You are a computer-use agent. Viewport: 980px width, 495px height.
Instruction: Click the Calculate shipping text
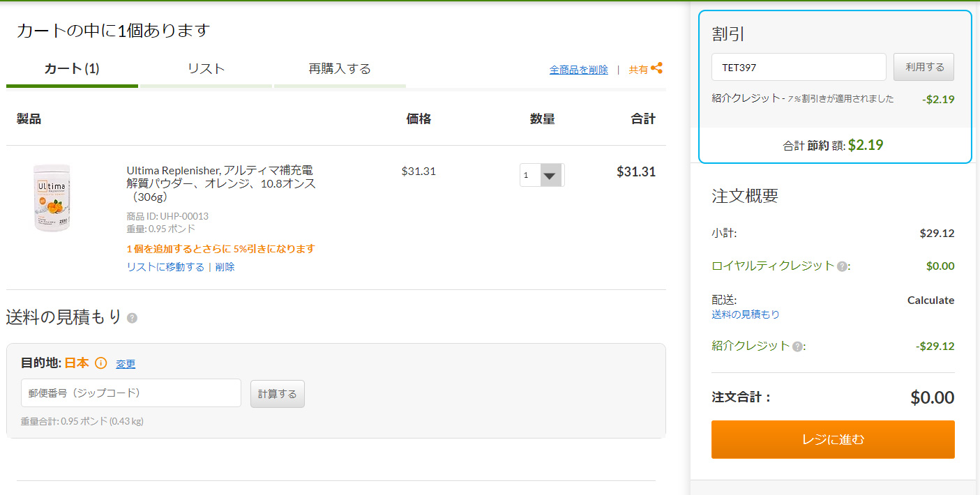tap(930, 300)
